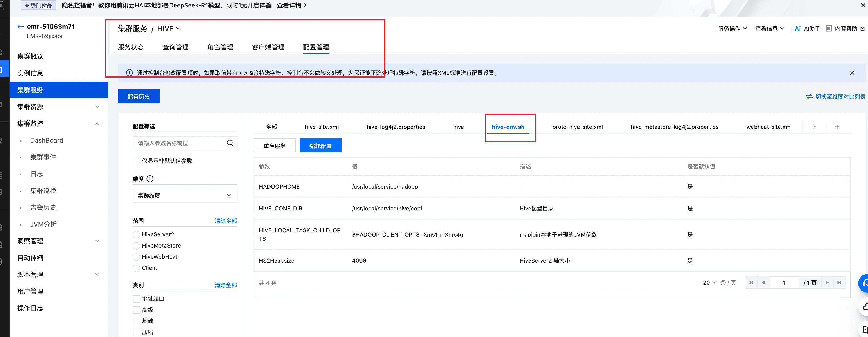The width and height of the screenshot is (868, 337).
Task: Click the page number input field
Action: 784,282
